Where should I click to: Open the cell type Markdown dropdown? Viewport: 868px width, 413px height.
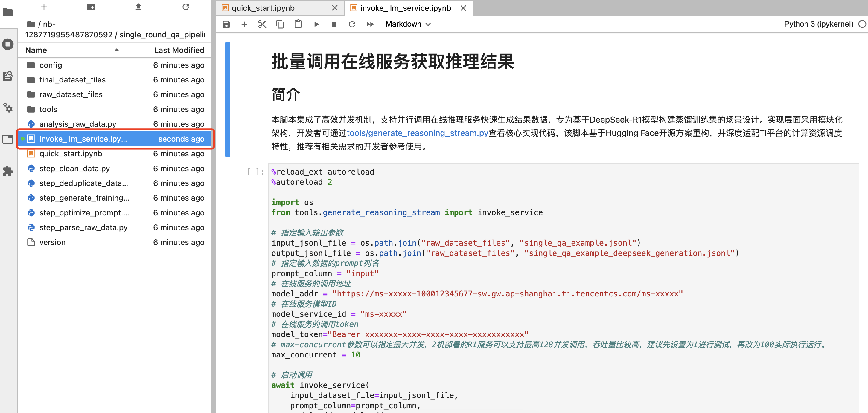click(408, 24)
